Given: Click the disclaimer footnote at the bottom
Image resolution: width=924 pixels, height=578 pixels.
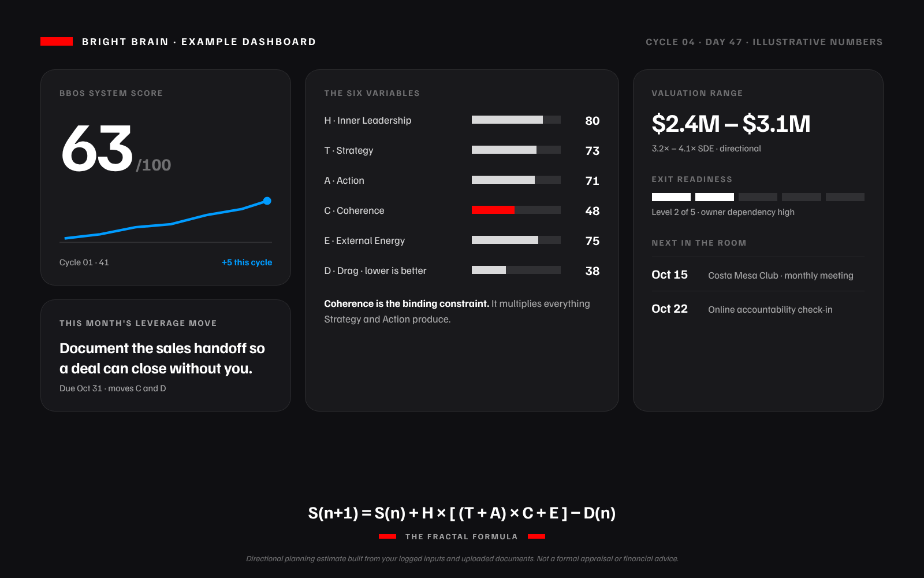Looking at the screenshot, I should click(x=462, y=559).
